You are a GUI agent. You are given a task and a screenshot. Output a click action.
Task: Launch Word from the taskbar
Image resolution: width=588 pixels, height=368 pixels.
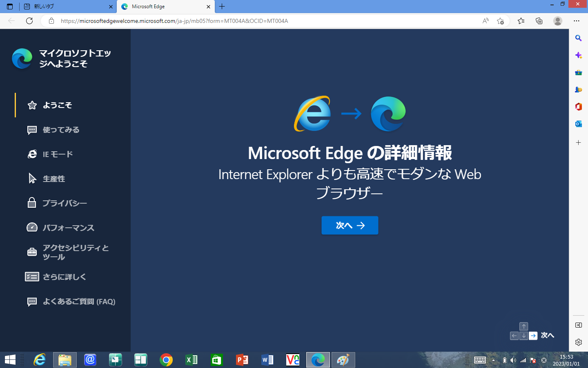pyautogui.click(x=267, y=360)
